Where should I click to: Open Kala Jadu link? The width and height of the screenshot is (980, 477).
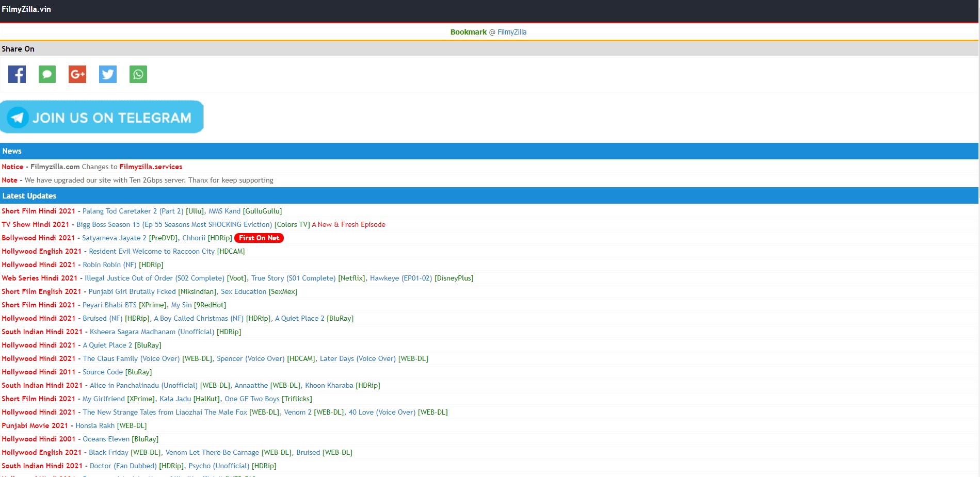(175, 399)
